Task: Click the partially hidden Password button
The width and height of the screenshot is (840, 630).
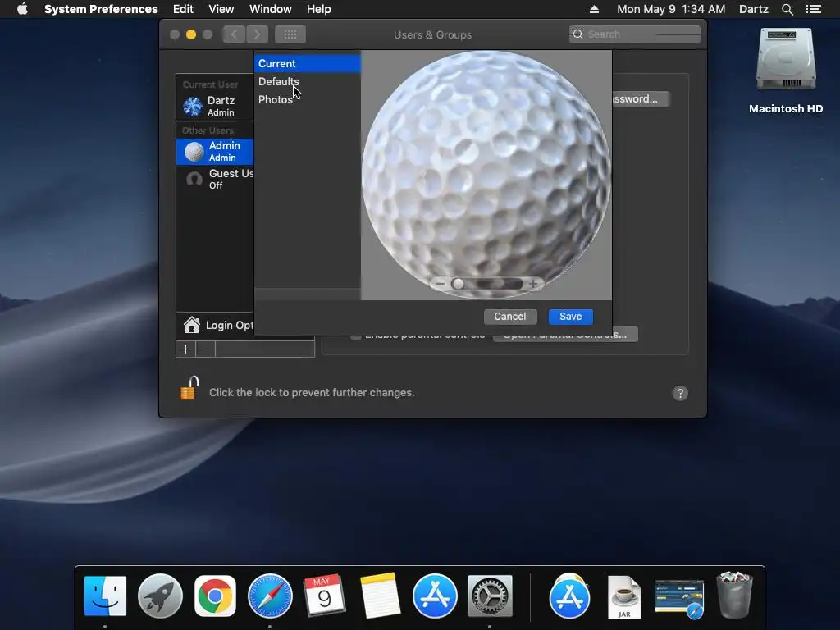Action: point(640,99)
